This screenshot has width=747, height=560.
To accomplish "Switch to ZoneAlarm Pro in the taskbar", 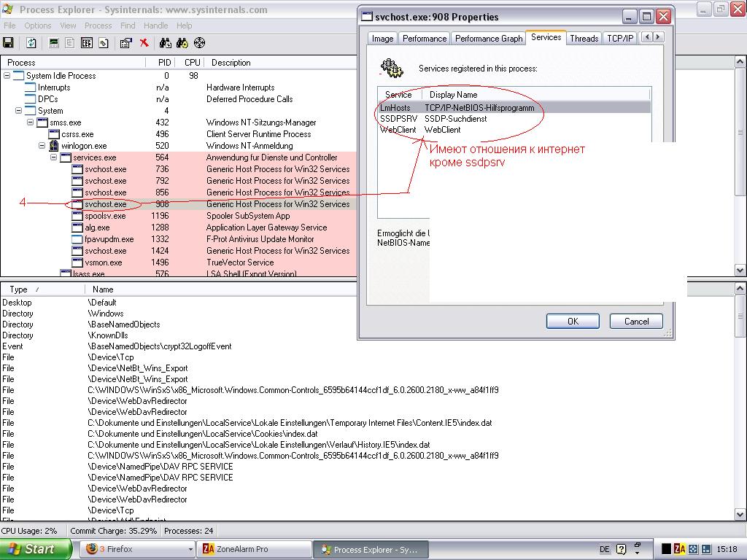I will (253, 550).
